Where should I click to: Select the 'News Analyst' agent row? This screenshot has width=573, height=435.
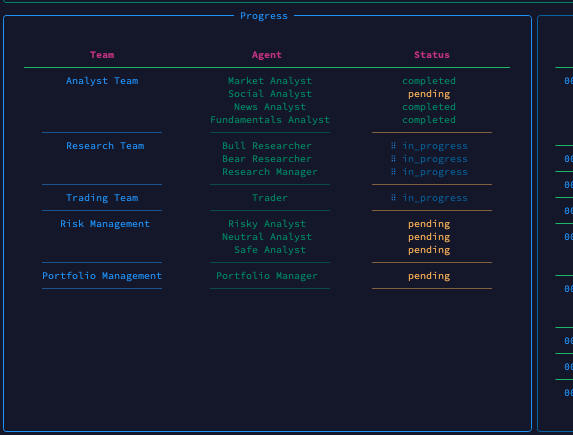coord(270,107)
